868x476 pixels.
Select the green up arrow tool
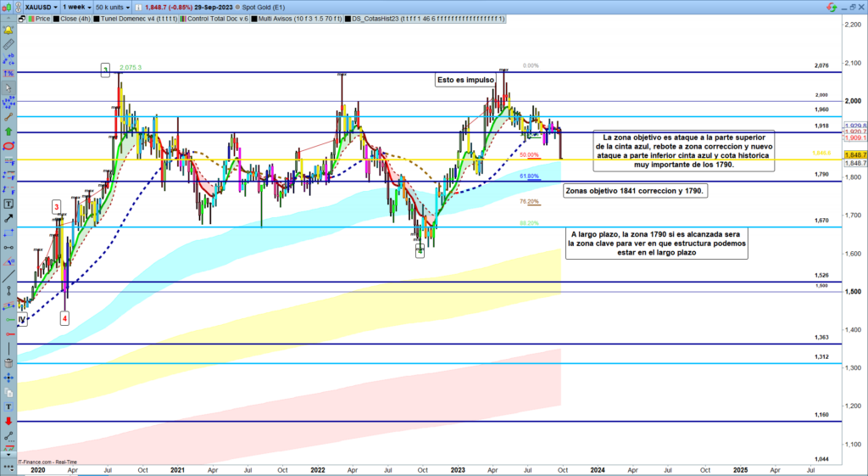tap(8, 132)
